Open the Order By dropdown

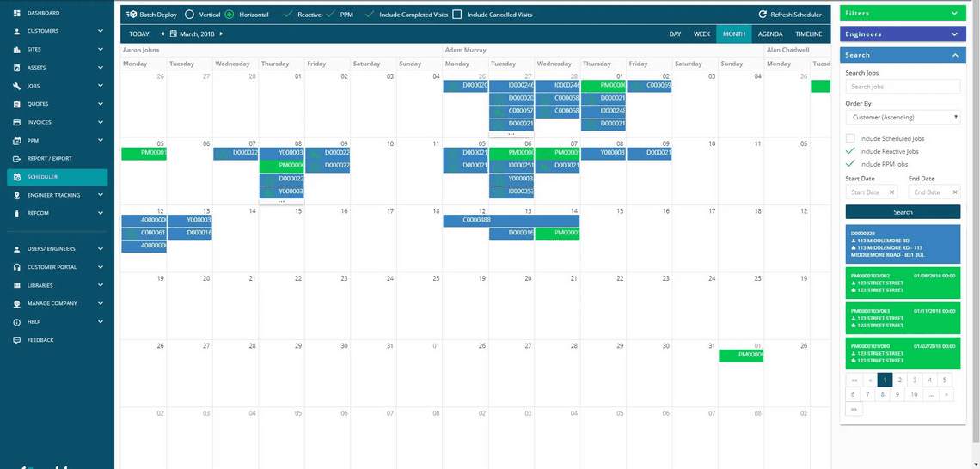[903, 117]
